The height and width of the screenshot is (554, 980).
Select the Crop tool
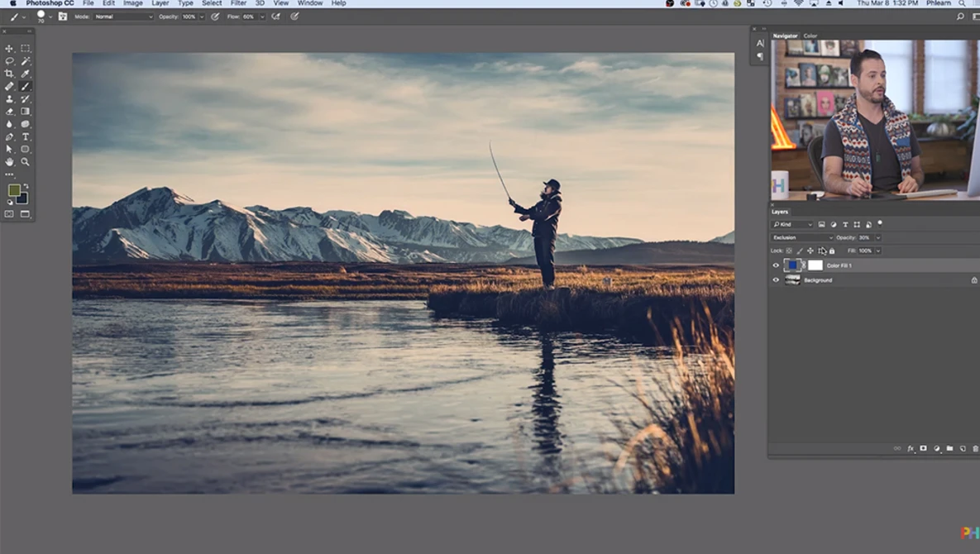coord(9,74)
